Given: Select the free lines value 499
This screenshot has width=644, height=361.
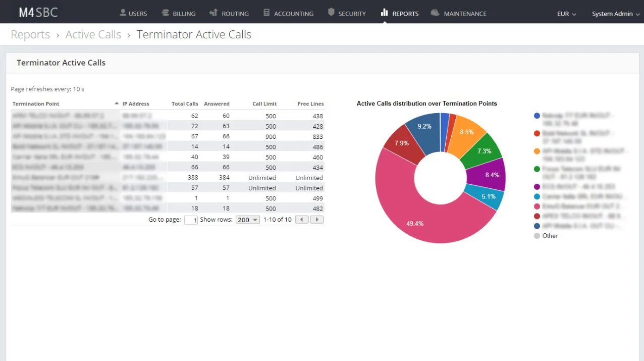Looking at the screenshot, I should 317,198.
